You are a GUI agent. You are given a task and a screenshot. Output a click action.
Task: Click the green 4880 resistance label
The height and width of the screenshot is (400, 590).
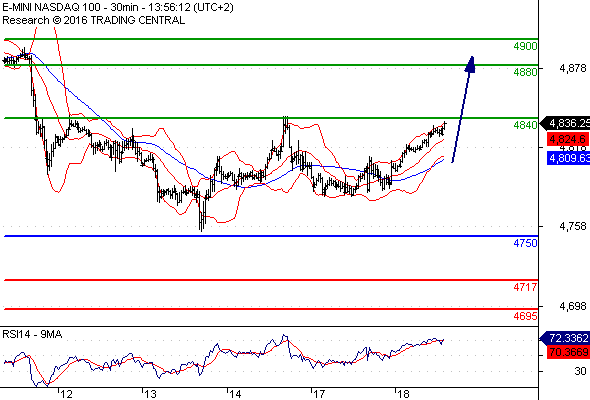[x=525, y=71]
